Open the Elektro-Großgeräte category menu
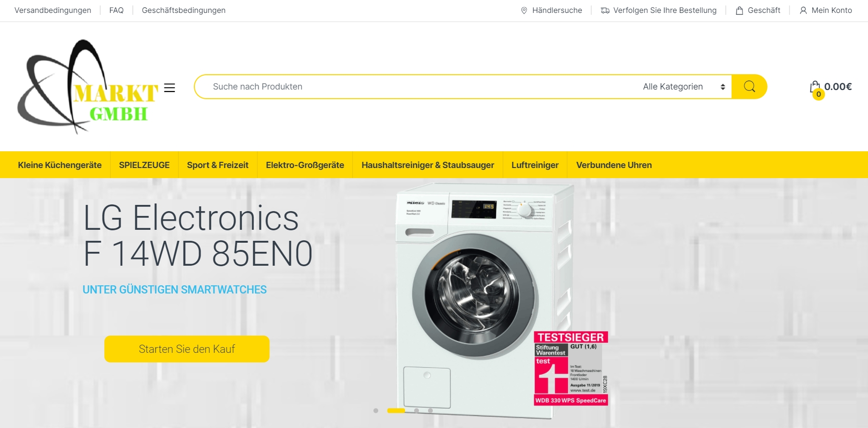 305,165
